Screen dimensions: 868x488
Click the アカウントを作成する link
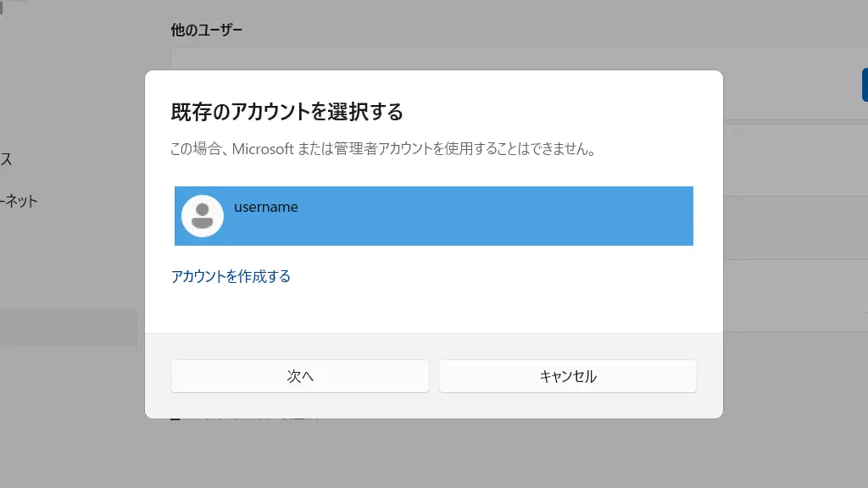point(231,276)
